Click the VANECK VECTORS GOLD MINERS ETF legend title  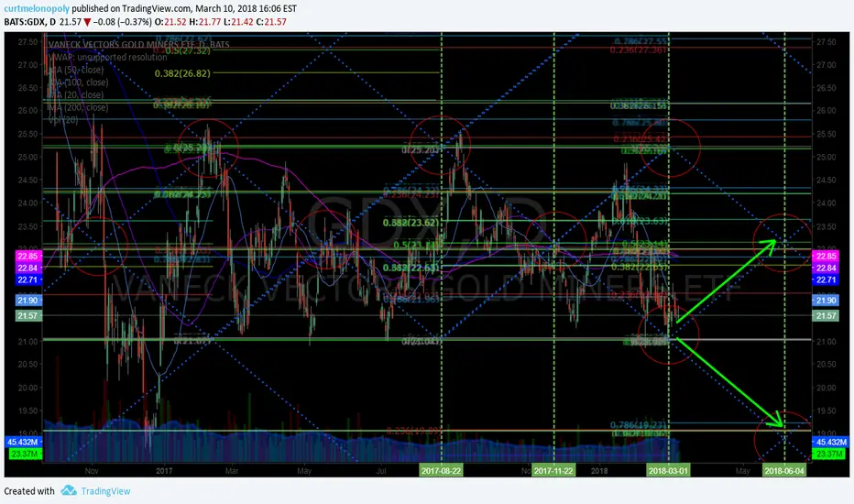(x=138, y=45)
